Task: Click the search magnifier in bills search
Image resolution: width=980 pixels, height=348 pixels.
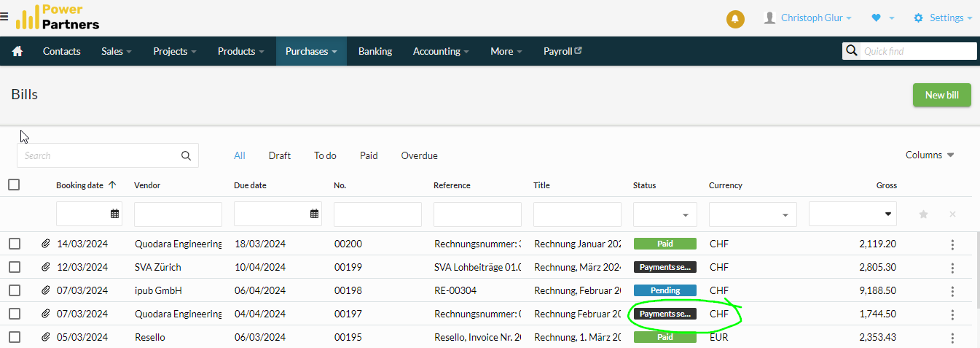Action: (186, 155)
